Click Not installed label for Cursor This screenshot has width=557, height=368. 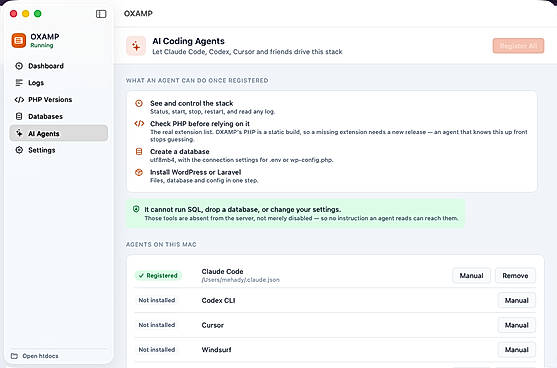157,325
